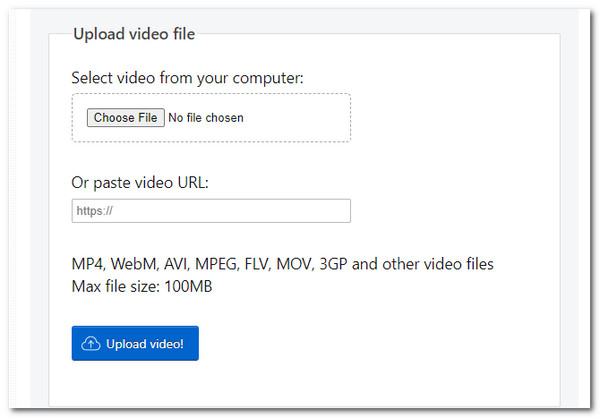
Task: Click the video URL input field
Action: coord(211,211)
